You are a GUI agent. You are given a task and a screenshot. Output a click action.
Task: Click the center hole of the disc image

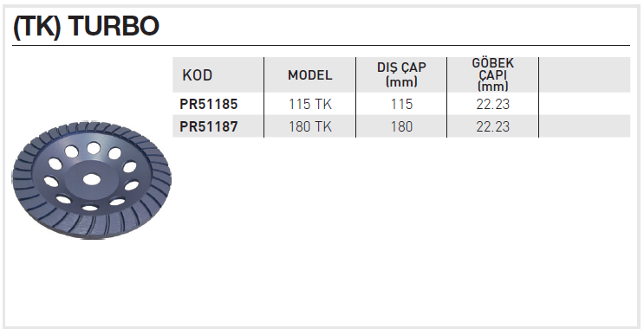click(x=92, y=179)
